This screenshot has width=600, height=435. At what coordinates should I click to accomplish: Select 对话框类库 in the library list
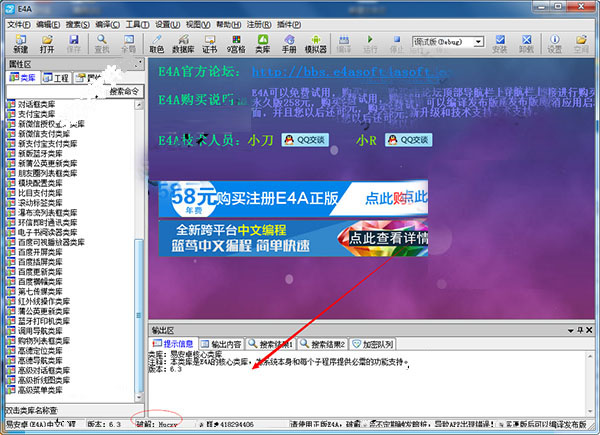click(x=36, y=104)
